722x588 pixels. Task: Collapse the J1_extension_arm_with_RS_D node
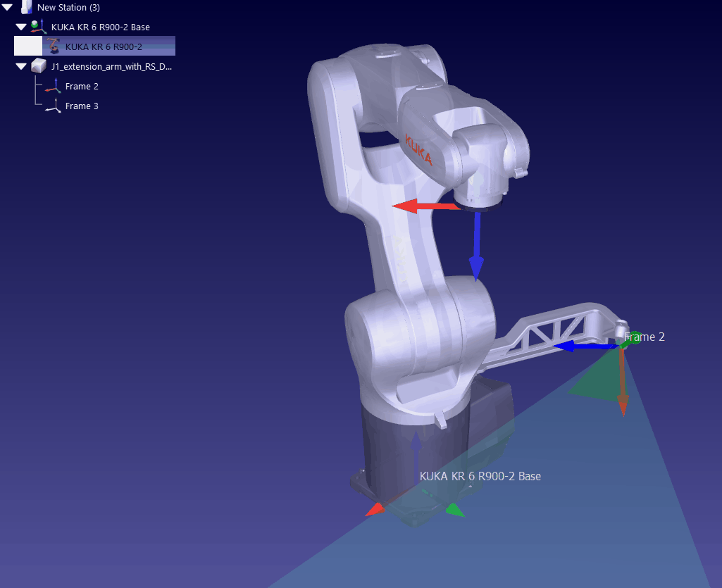(x=21, y=66)
